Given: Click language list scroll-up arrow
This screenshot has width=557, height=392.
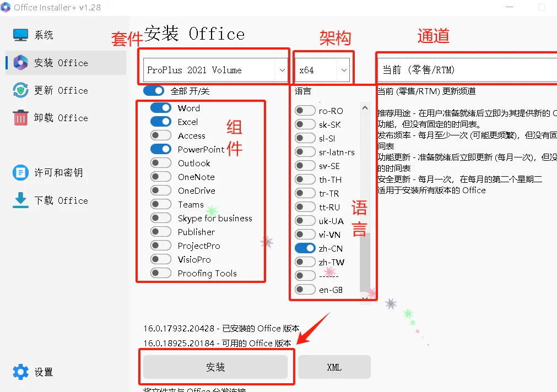Looking at the screenshot, I should coord(365,107).
